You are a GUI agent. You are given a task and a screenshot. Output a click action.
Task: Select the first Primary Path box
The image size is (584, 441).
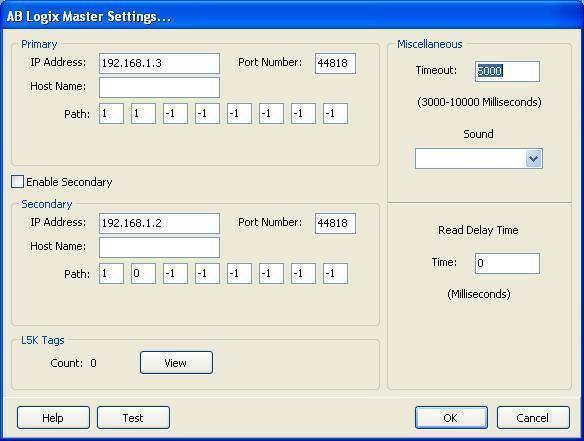coord(111,114)
